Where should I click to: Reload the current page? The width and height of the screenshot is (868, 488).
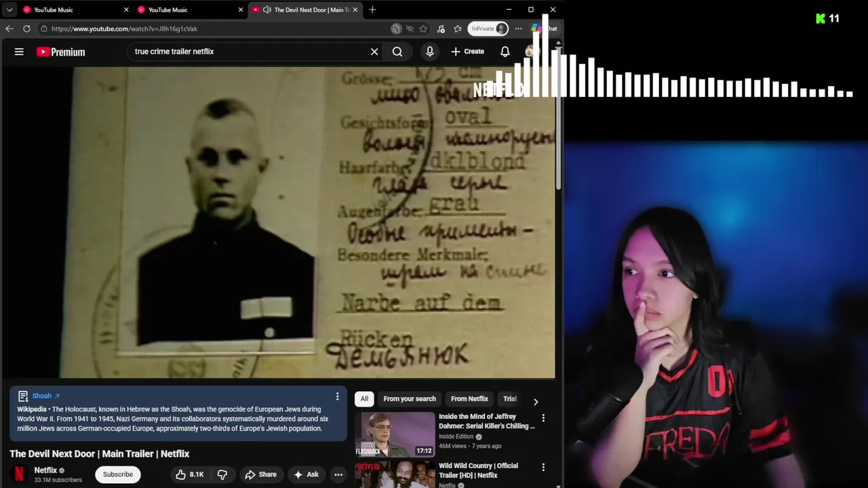tap(26, 28)
